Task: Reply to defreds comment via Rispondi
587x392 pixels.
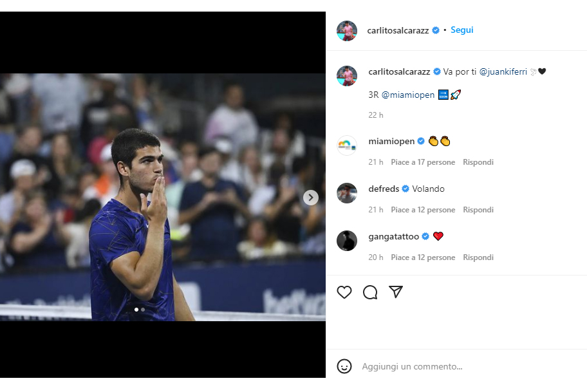Action: click(478, 210)
